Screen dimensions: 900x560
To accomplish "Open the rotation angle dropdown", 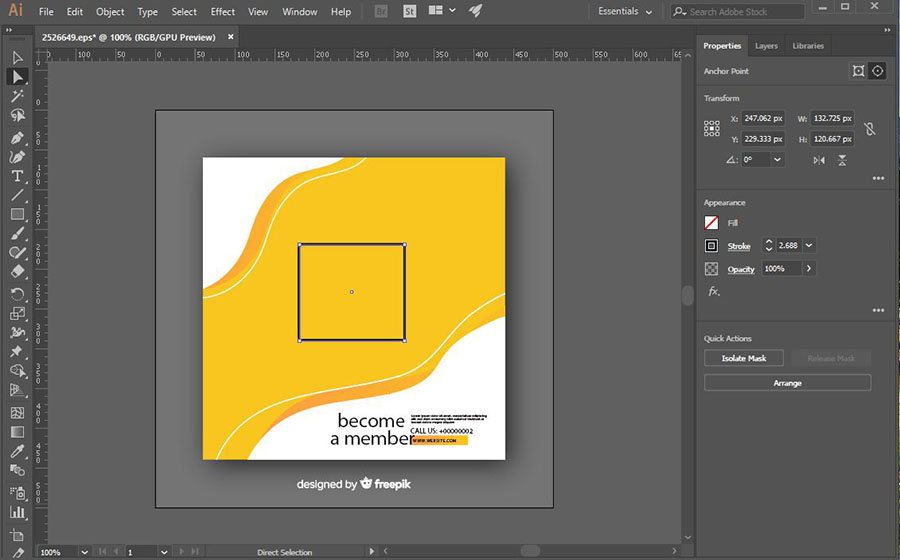I will tap(777, 160).
